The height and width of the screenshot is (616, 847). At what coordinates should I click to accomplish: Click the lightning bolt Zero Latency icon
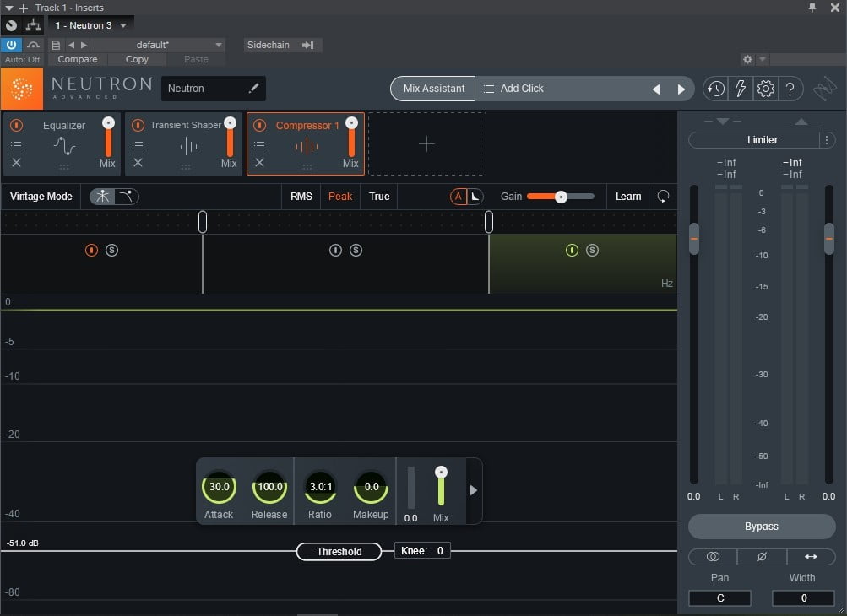741,89
